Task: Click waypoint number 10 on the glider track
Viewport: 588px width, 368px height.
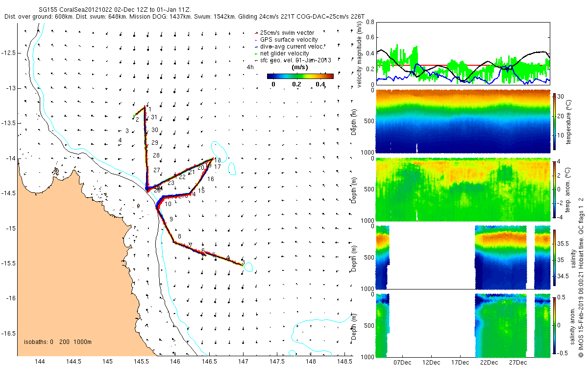Action: point(168,204)
